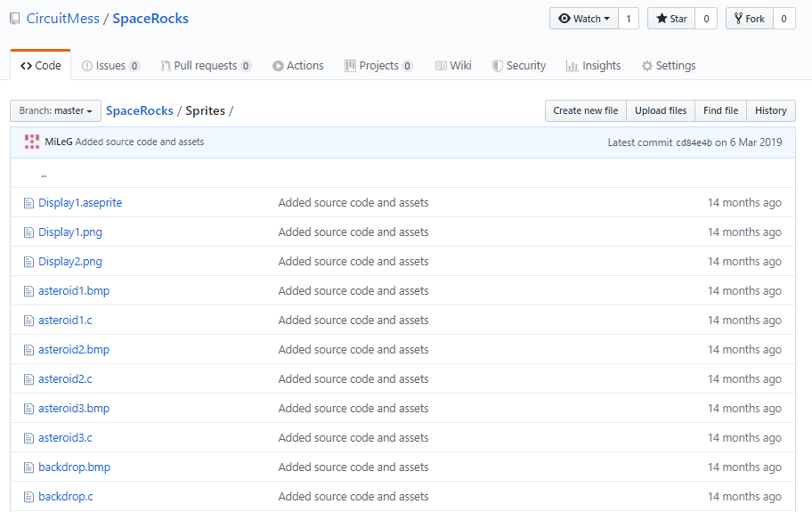
Task: Expand the Branch: master selector
Action: (55, 110)
